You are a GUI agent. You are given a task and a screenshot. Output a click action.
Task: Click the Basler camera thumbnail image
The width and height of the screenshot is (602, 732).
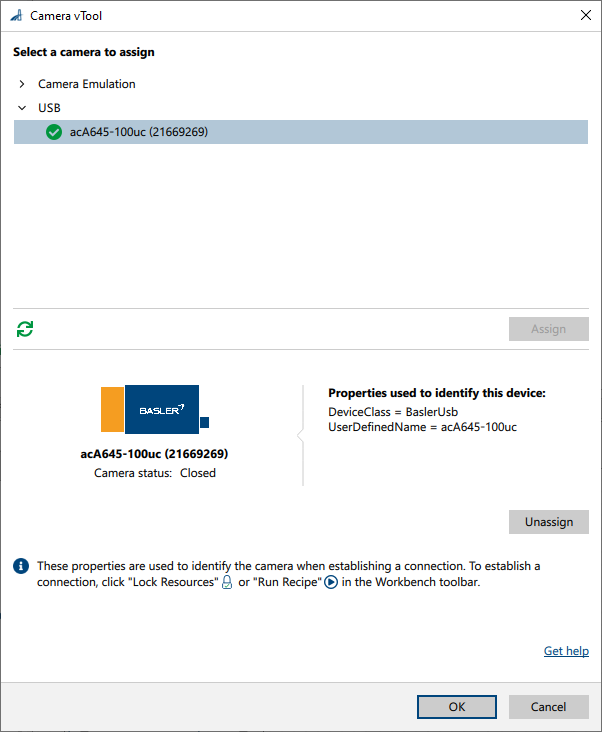click(x=155, y=409)
